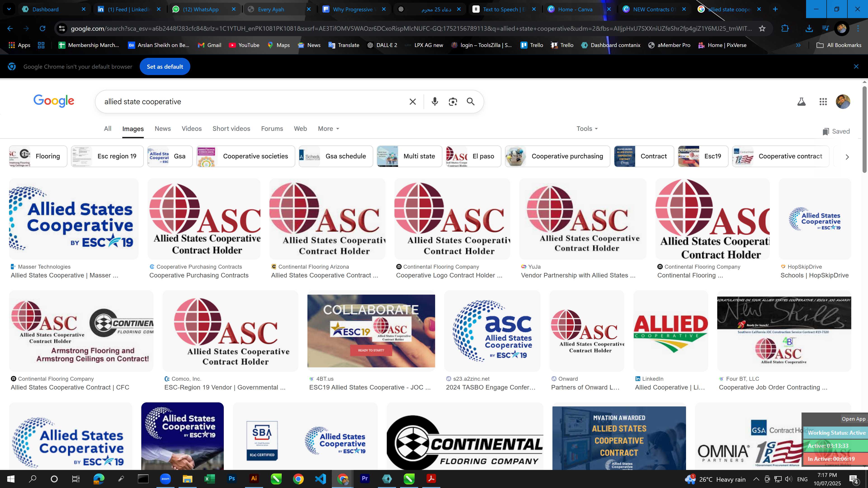Open Photoshop from the taskbar
Viewport: 868px width, 488px height.
pyautogui.click(x=231, y=479)
